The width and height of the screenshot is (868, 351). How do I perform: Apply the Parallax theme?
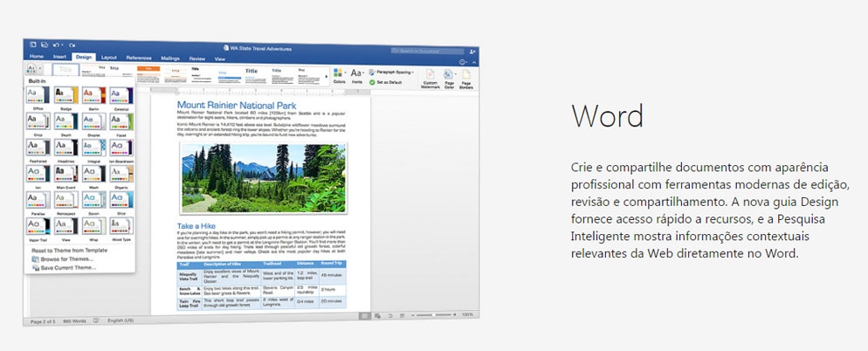pos(38,200)
